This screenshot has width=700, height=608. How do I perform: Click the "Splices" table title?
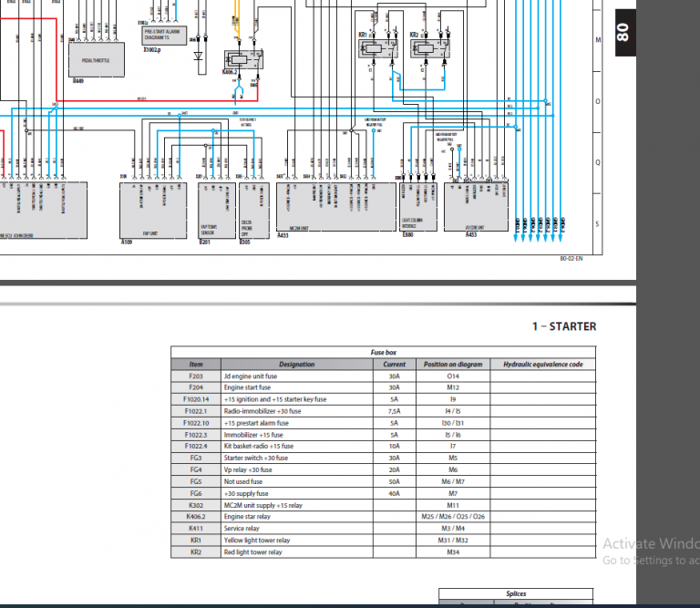point(516,593)
